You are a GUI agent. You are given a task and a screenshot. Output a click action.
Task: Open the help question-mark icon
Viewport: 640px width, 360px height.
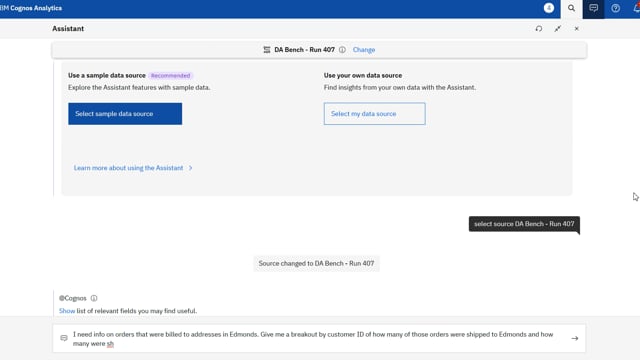616,8
